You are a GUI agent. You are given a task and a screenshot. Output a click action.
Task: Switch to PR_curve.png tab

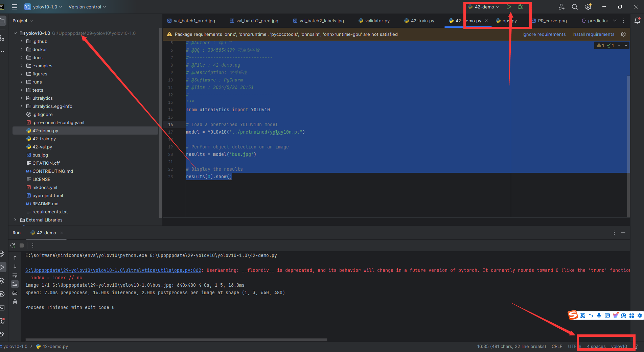point(549,21)
